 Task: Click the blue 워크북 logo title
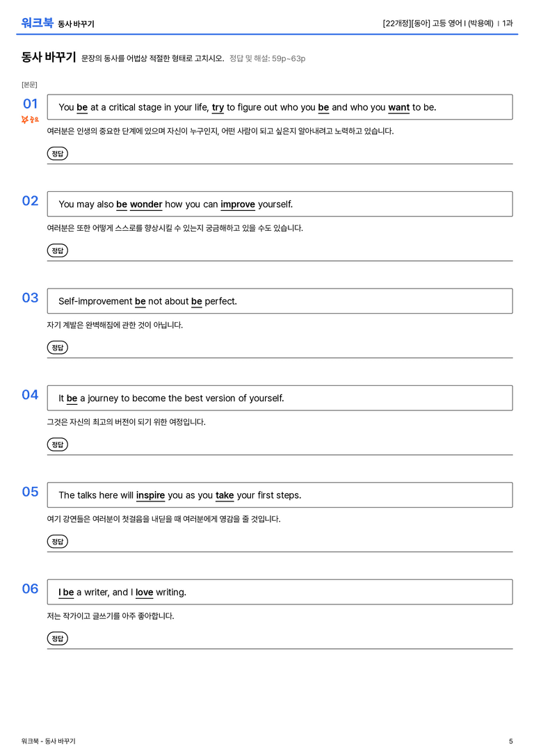coord(37,23)
